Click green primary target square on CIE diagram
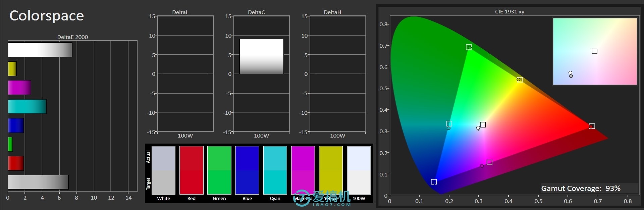Viewport: 644px width, 210px height. coord(469,47)
